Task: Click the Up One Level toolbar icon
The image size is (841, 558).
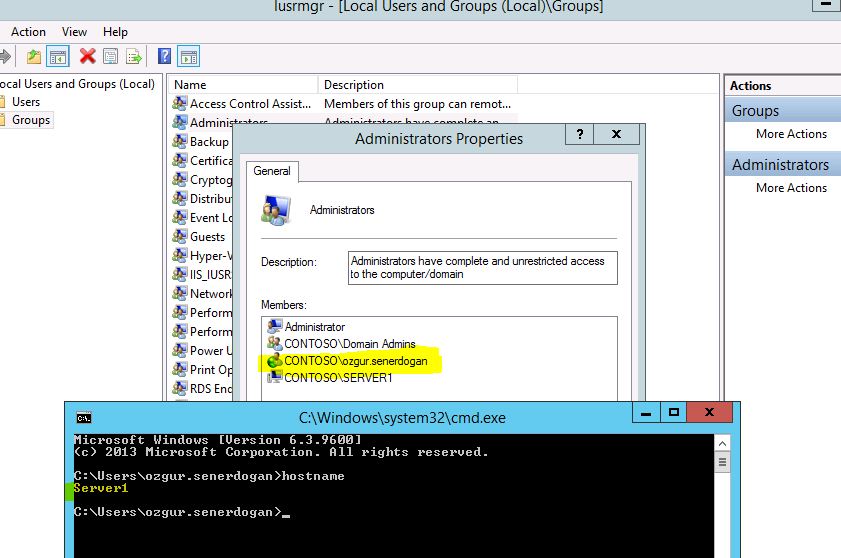Action: pos(34,56)
